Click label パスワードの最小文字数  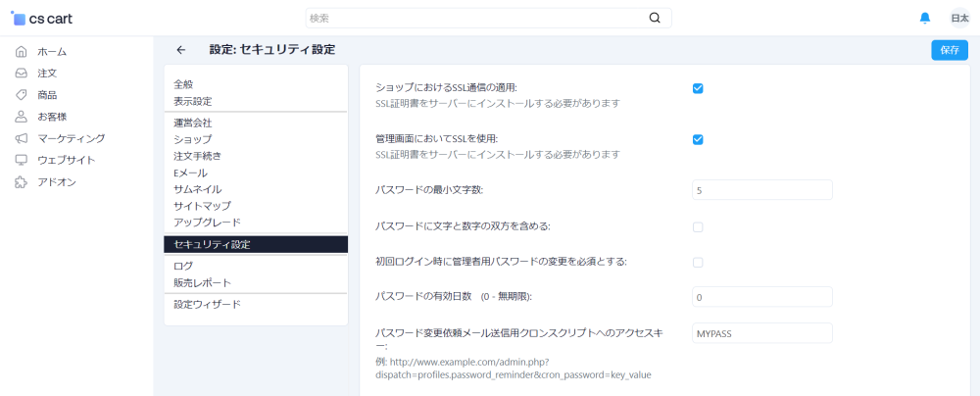429,189
